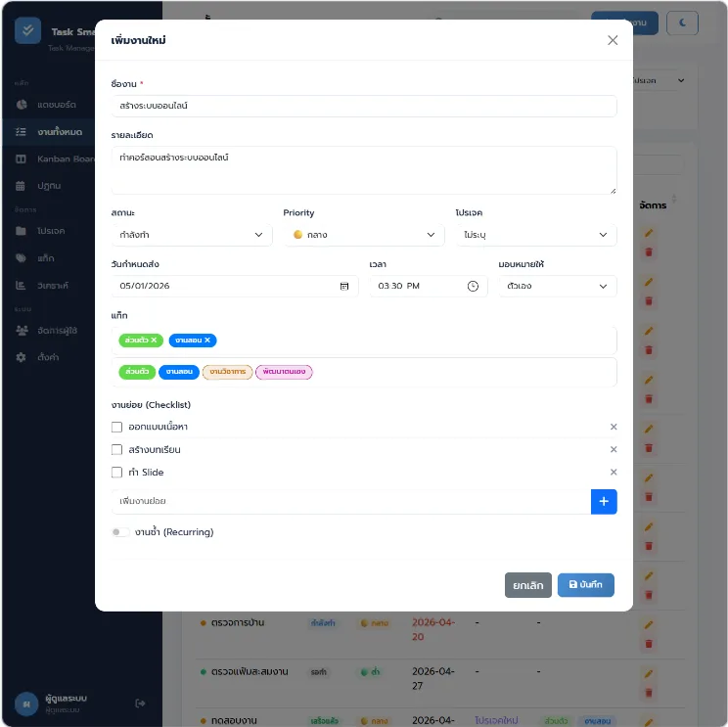
Task: Click the โปรเจค folder sidebar icon
Action: (x=21, y=231)
